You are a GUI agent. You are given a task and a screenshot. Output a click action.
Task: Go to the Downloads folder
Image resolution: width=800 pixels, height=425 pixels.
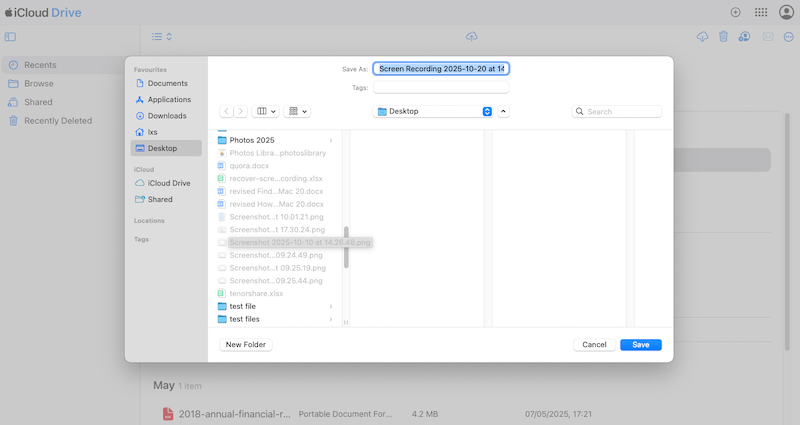pyautogui.click(x=166, y=116)
